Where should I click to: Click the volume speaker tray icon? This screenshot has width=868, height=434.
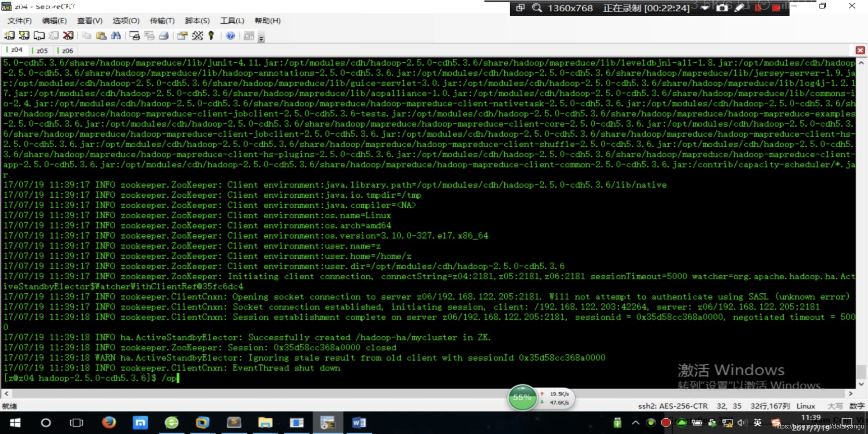click(742, 423)
